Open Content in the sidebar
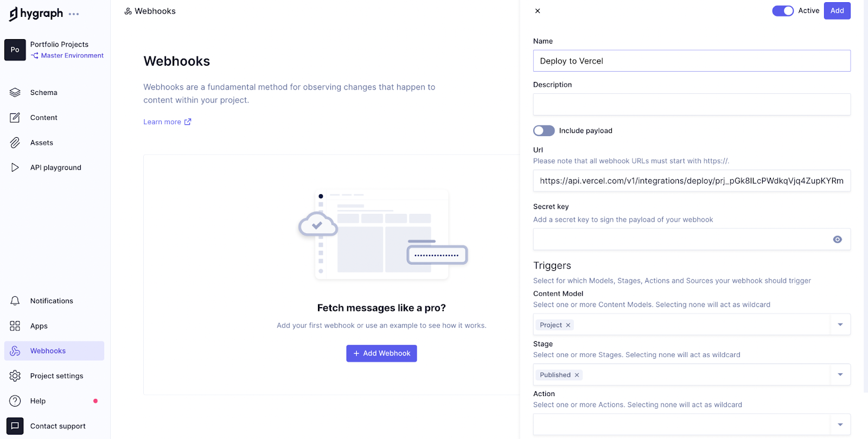This screenshot has height=439, width=868. pos(54,118)
